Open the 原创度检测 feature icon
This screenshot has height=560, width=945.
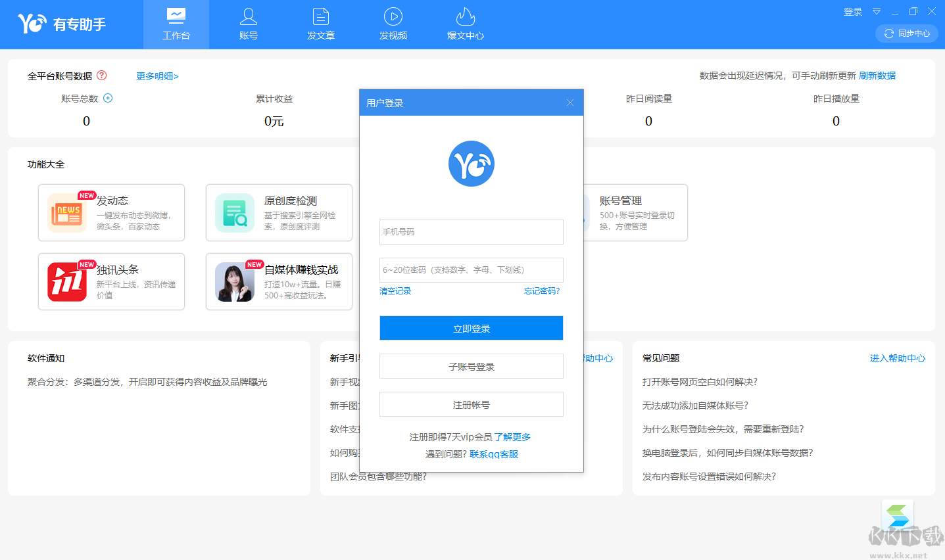coord(235,213)
